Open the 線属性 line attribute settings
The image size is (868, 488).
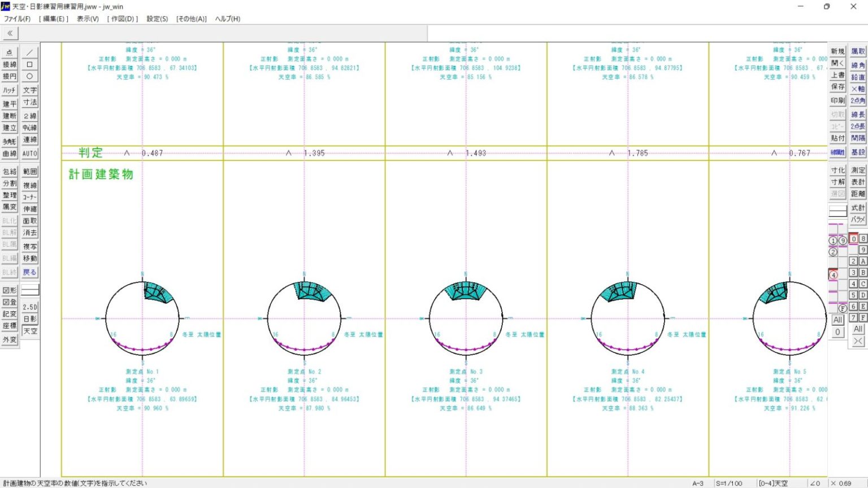coord(837,151)
